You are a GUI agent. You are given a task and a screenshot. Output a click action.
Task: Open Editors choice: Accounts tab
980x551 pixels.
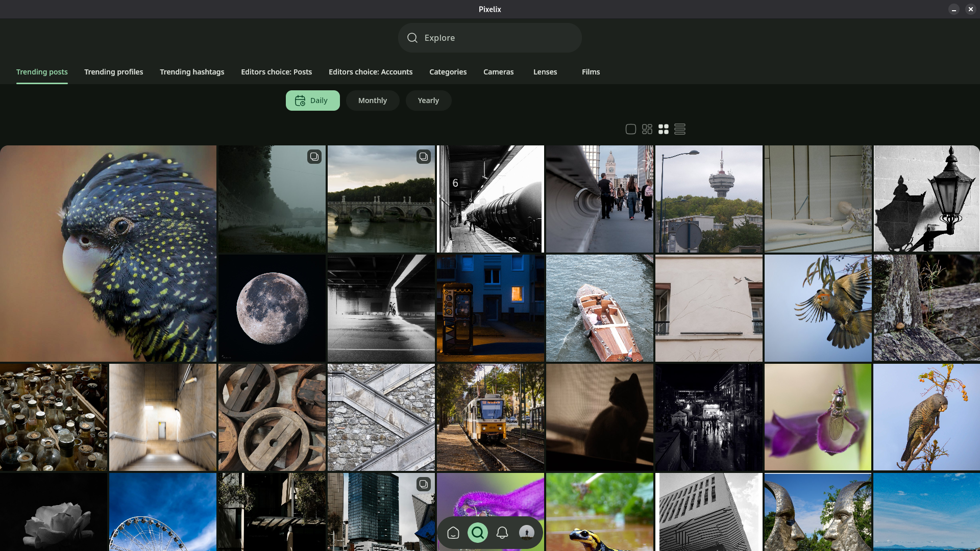click(x=371, y=72)
